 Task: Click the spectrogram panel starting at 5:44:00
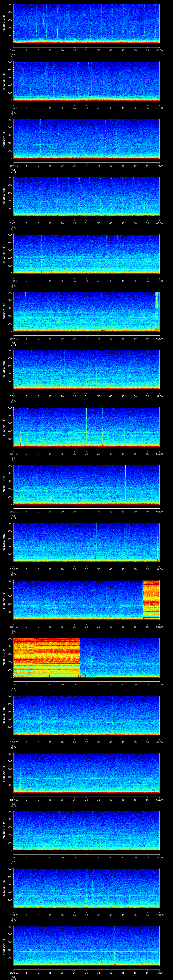point(86,24)
